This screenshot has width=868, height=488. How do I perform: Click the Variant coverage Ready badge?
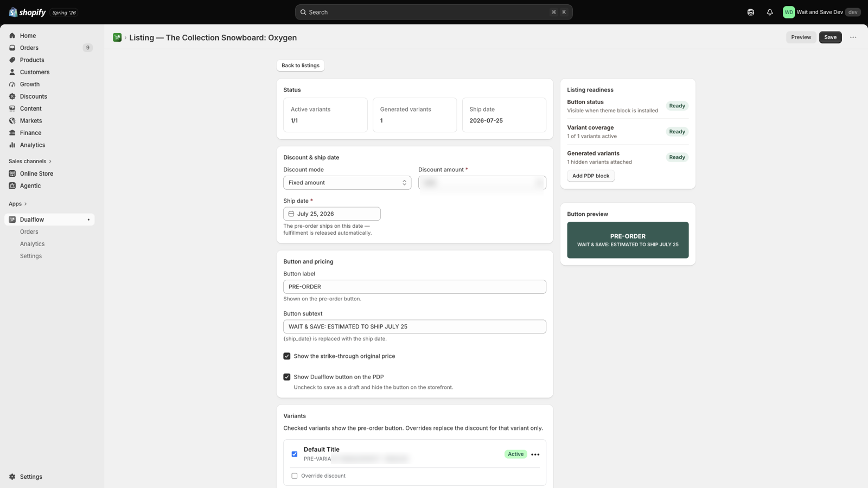(677, 132)
